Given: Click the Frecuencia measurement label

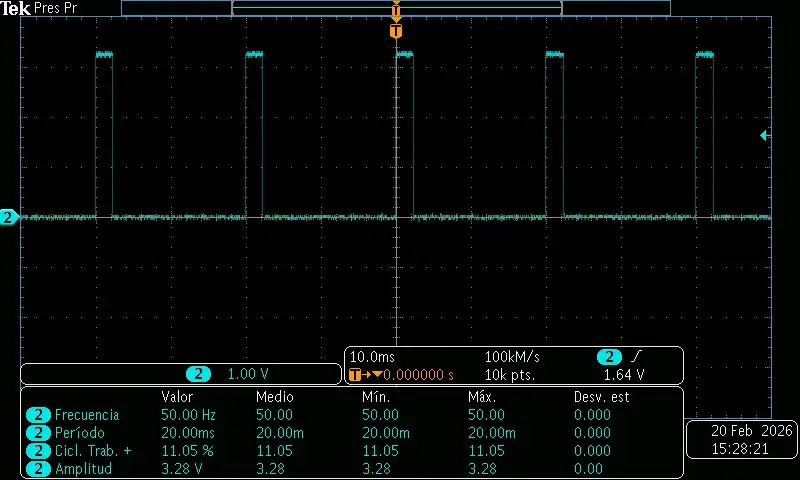Looking at the screenshot, I should [x=87, y=415].
